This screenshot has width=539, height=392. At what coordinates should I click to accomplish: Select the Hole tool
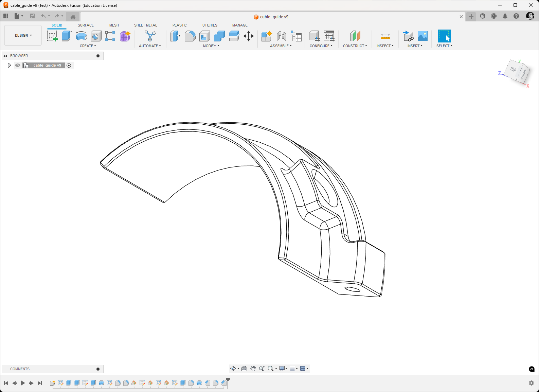96,36
